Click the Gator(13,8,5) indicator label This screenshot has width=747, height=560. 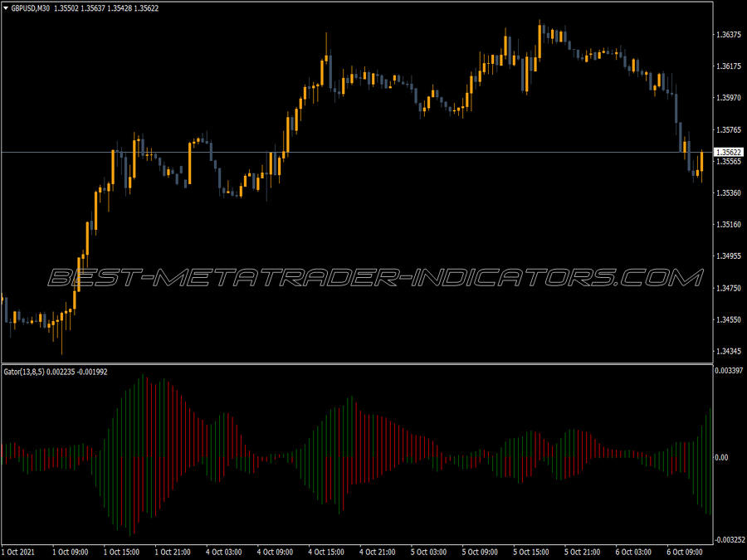click(x=24, y=372)
